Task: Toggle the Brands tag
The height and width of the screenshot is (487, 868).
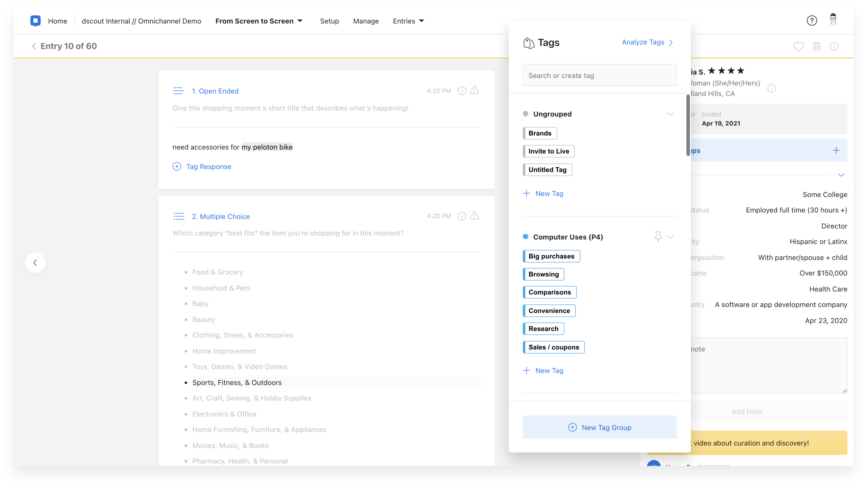Action: (x=540, y=133)
